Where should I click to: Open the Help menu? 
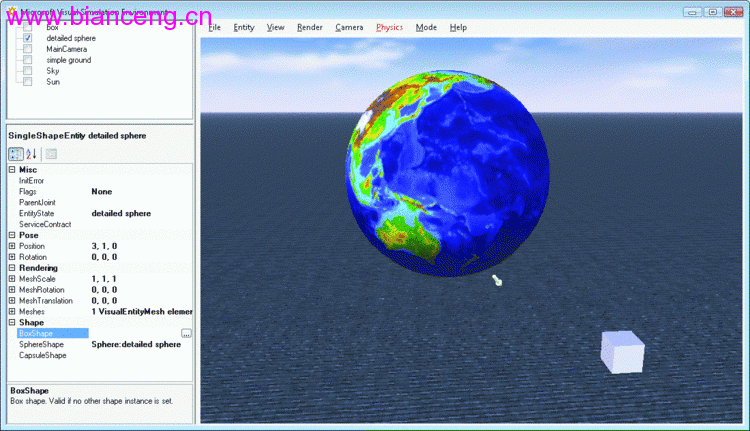click(458, 27)
